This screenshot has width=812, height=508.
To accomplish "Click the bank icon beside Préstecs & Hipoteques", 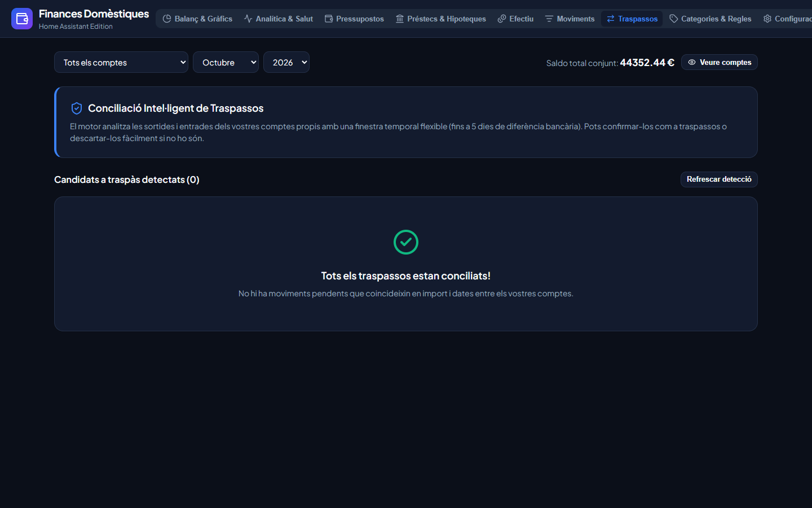I will coord(400,19).
